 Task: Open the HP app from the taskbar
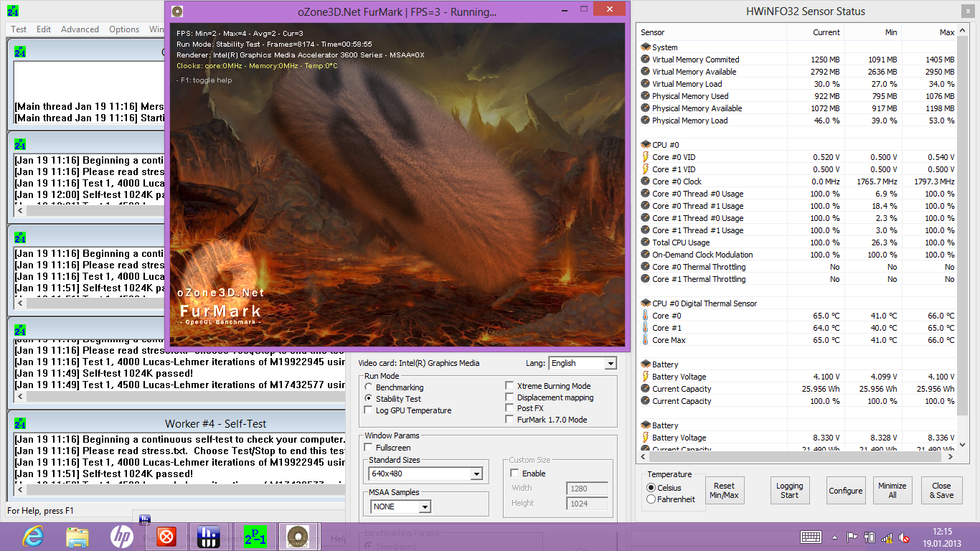(122, 536)
